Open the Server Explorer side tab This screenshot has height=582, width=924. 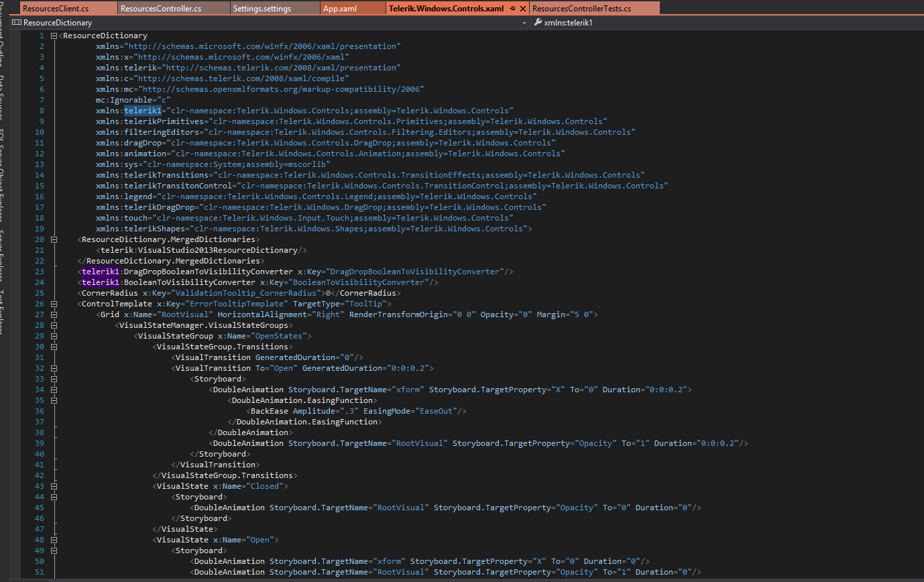tap(3, 255)
